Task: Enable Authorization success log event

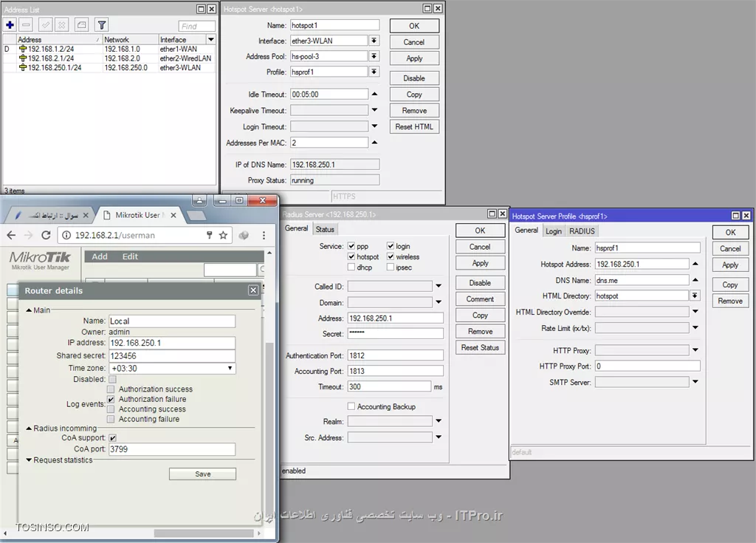Action: coord(111,389)
